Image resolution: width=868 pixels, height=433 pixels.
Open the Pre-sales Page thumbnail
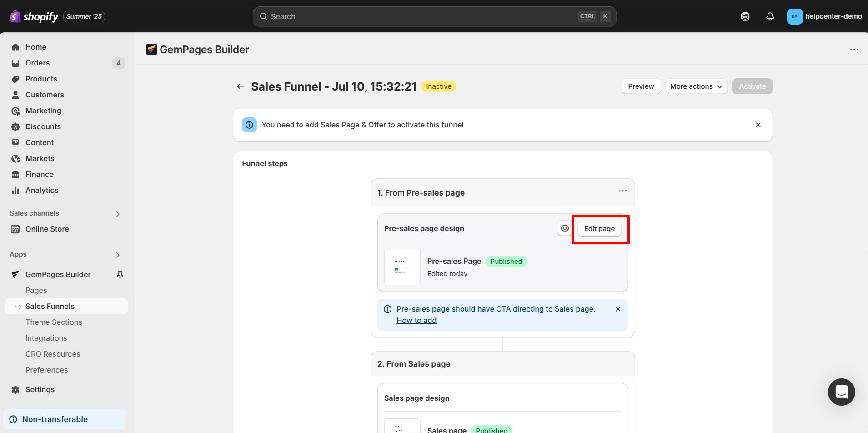click(x=402, y=267)
